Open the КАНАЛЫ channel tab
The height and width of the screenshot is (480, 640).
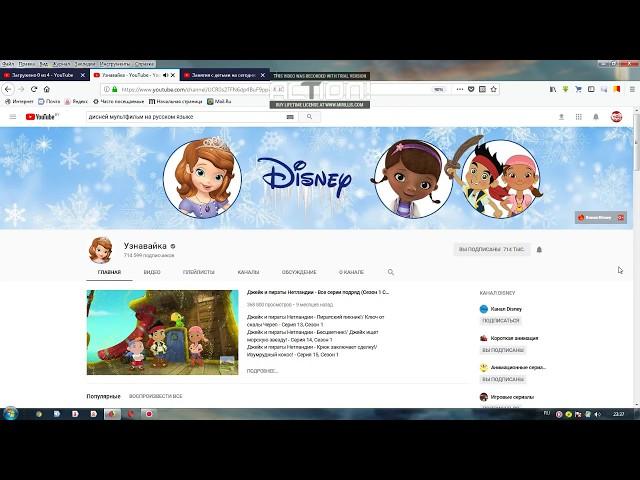[x=248, y=272]
